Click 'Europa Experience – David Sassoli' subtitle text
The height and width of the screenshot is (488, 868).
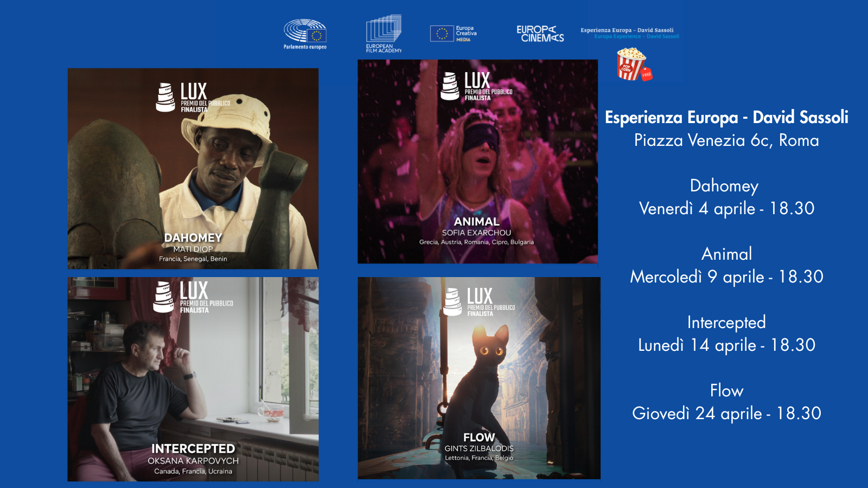(636, 36)
